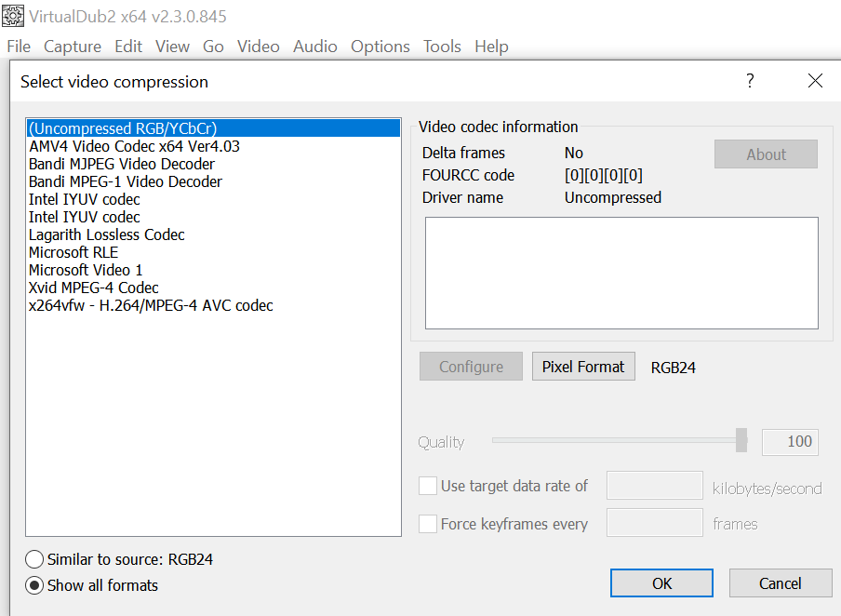The image size is (841, 616).
Task: Enable 'Use target data rate of' checkbox
Action: tap(428, 486)
